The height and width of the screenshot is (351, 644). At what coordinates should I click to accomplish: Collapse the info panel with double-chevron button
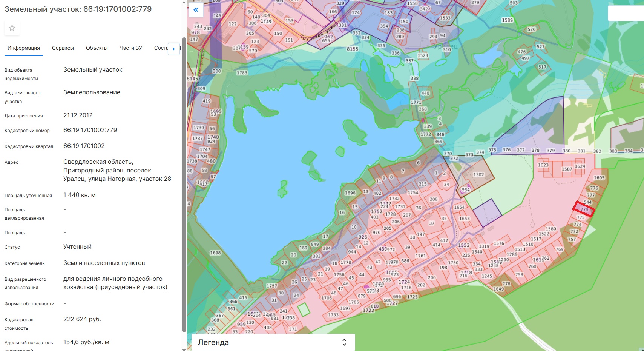[196, 10]
